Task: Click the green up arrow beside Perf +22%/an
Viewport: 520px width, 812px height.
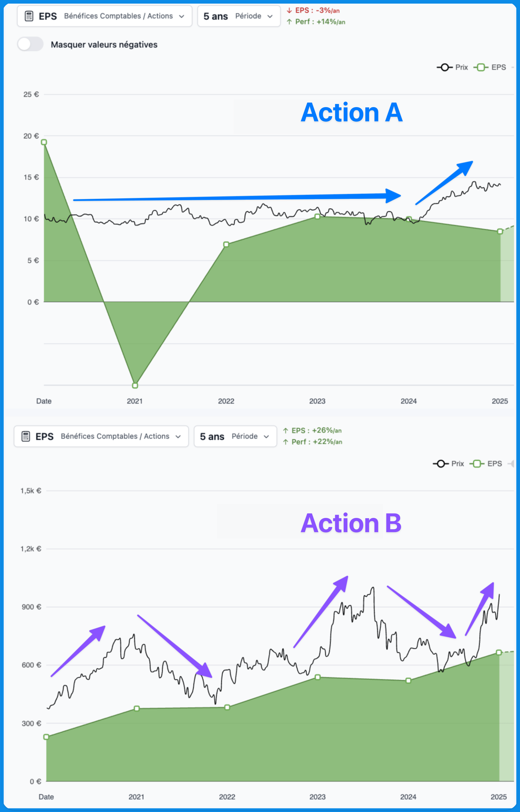Action: click(x=286, y=442)
